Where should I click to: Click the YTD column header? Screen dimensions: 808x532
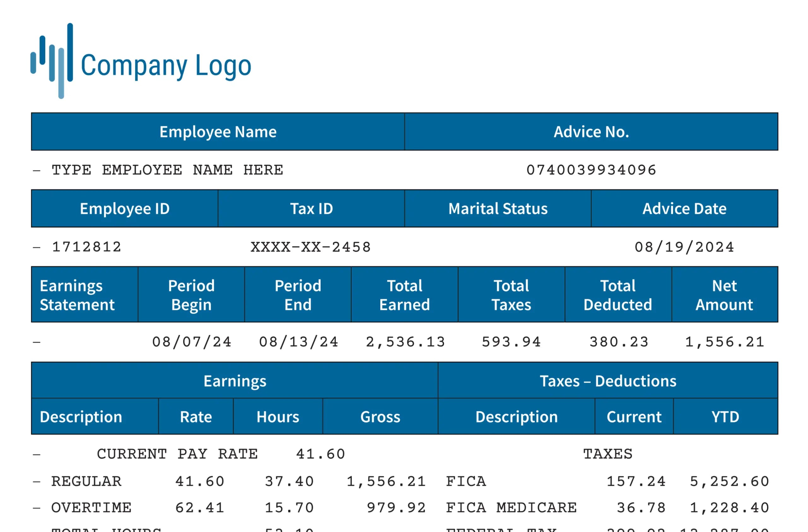coord(725,417)
